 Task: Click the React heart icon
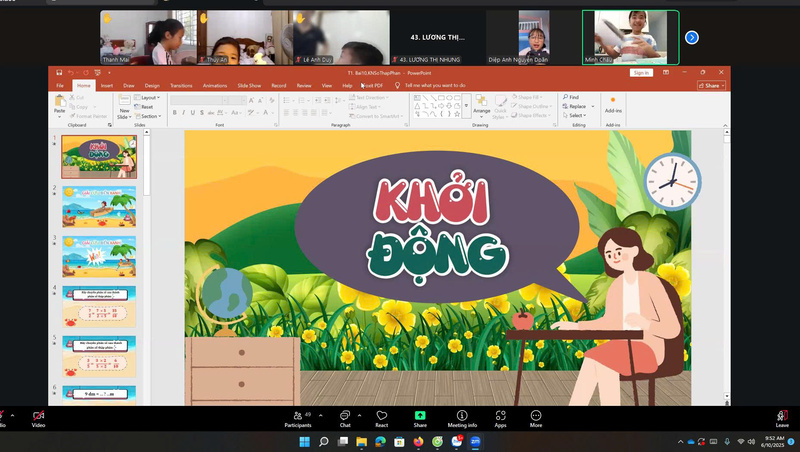[381, 415]
